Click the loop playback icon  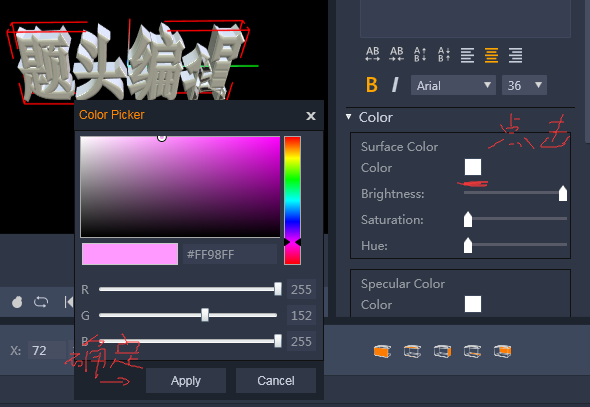click(41, 302)
